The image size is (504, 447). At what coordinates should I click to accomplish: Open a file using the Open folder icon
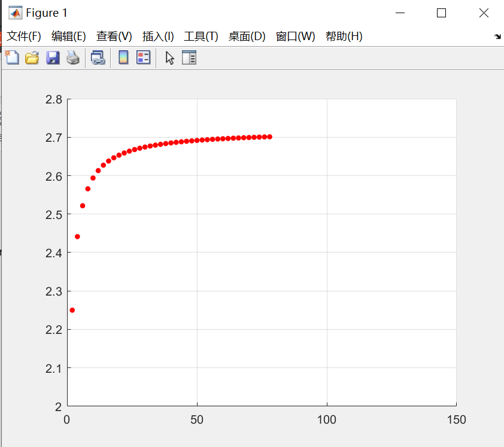point(32,57)
